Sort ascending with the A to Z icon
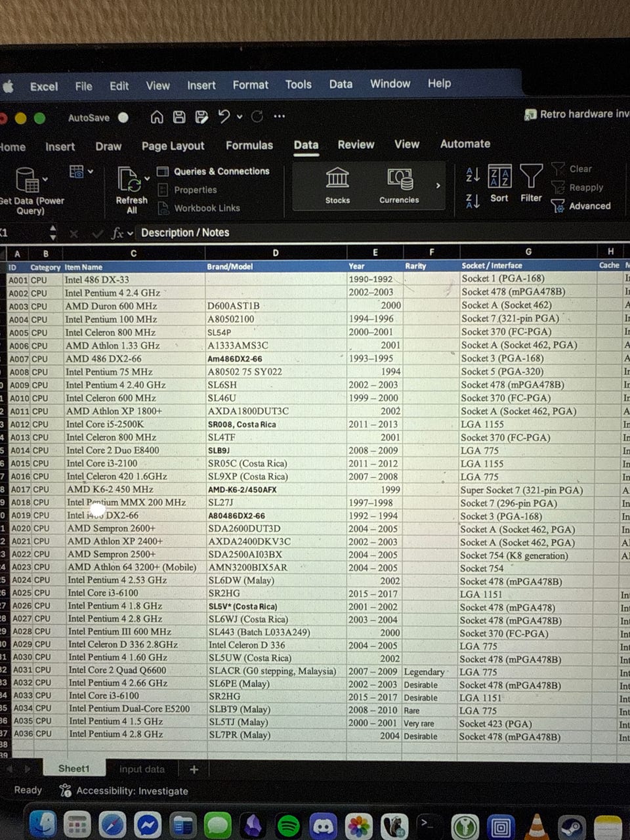630x840 pixels. [472, 175]
